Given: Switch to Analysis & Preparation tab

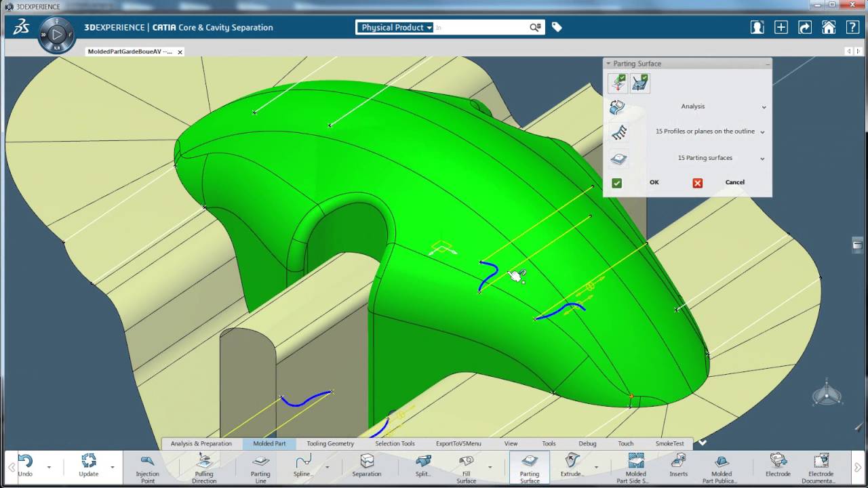Looking at the screenshot, I should (x=201, y=443).
